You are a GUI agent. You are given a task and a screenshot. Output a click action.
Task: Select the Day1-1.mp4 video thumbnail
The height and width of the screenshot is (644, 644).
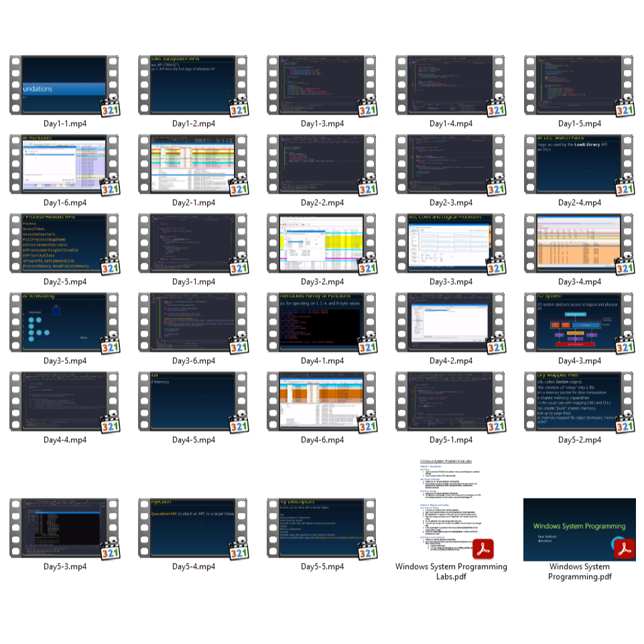pos(64,85)
